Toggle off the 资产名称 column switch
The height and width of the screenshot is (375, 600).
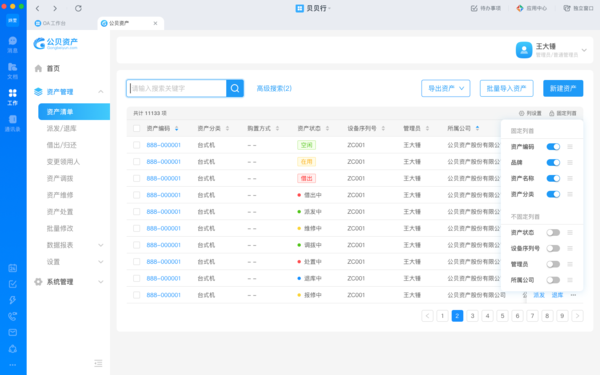(553, 178)
